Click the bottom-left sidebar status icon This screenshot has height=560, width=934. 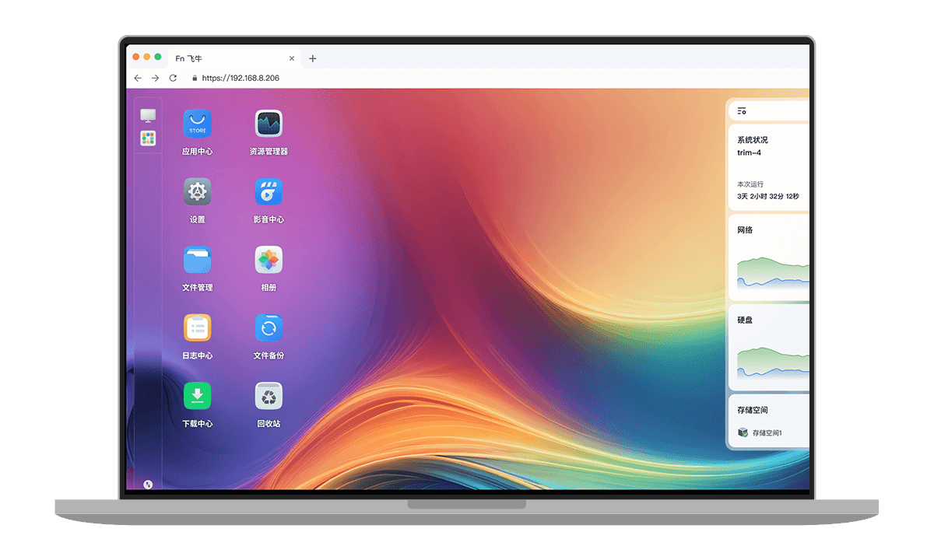point(148,485)
